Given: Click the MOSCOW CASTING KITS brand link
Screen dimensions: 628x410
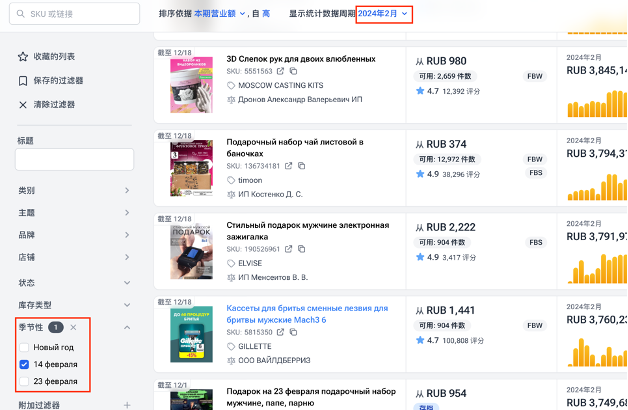Looking at the screenshot, I should [280, 86].
